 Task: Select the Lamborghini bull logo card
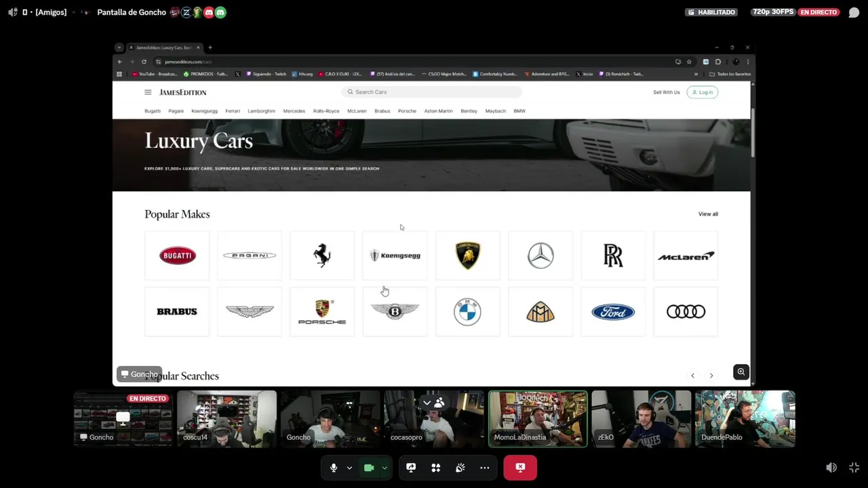pos(467,256)
